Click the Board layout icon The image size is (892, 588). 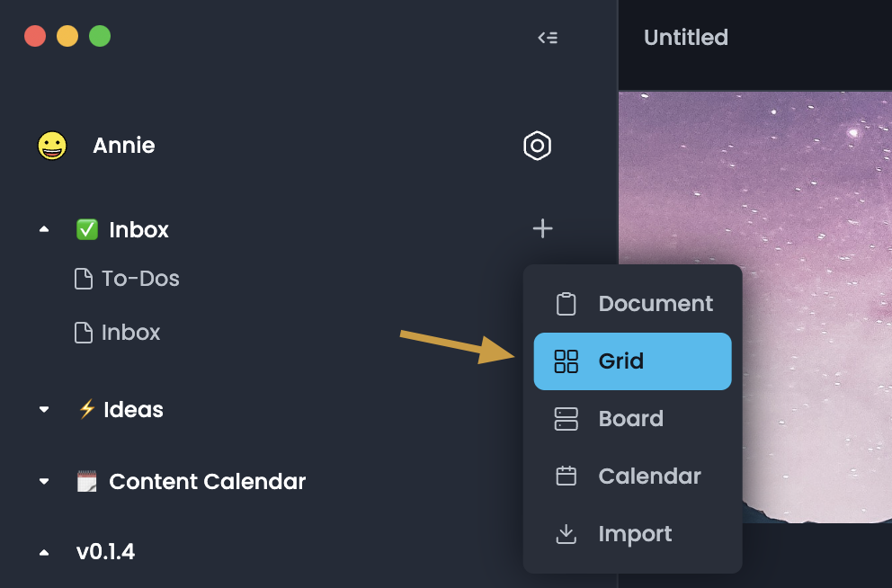(x=566, y=419)
